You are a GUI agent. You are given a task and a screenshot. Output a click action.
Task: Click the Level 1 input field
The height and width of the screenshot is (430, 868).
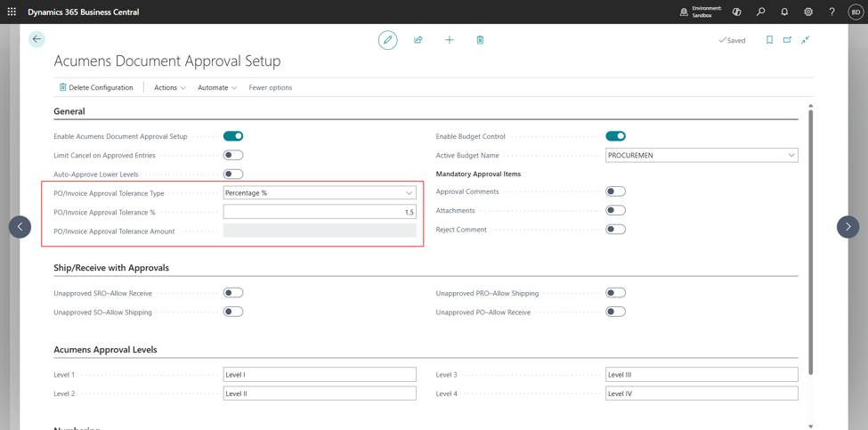click(x=320, y=375)
